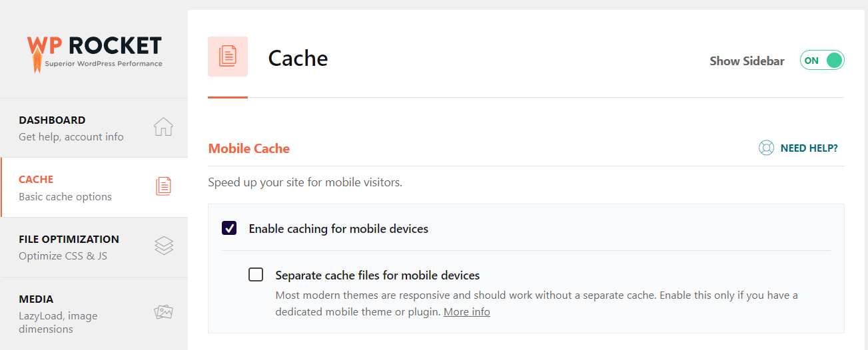
Task: Click the Show Sidebar label
Action: point(747,61)
